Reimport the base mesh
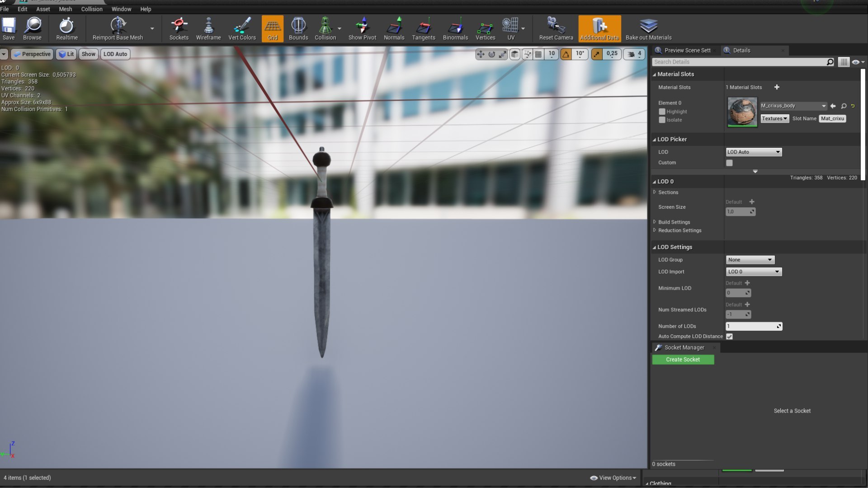Viewport: 868px width, 488px height. [118, 29]
